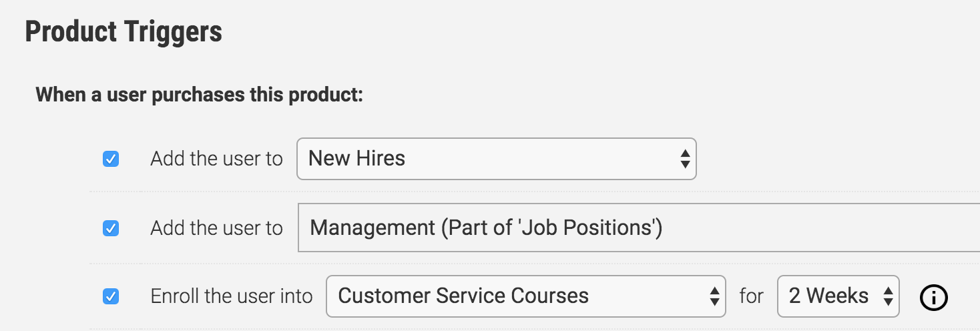Click the arrows icon on Customer Service Courses selector
The height and width of the screenshot is (331, 980).
point(714,296)
